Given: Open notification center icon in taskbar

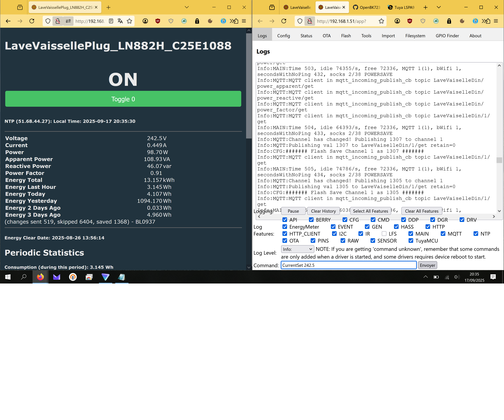Looking at the screenshot, I should coord(493,277).
